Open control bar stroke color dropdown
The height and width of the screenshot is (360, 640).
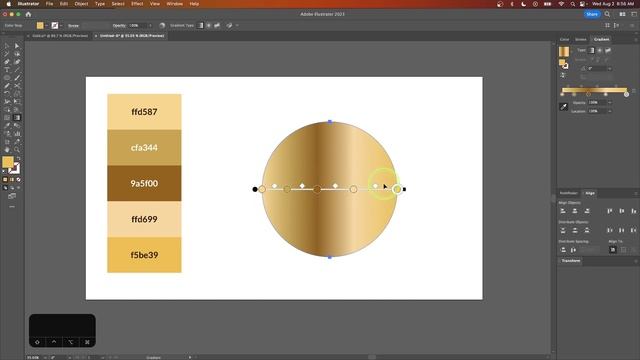point(61,26)
